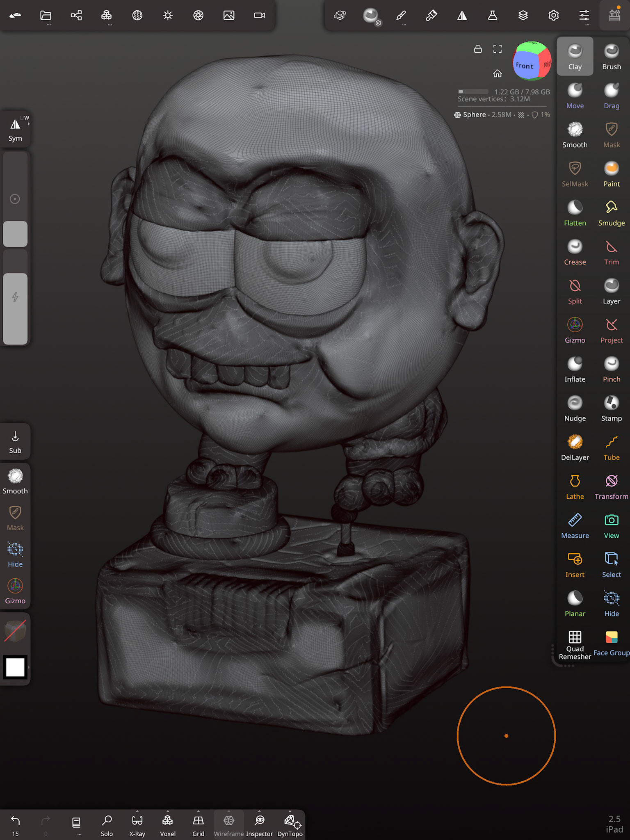Select the Tube tool

(x=611, y=447)
